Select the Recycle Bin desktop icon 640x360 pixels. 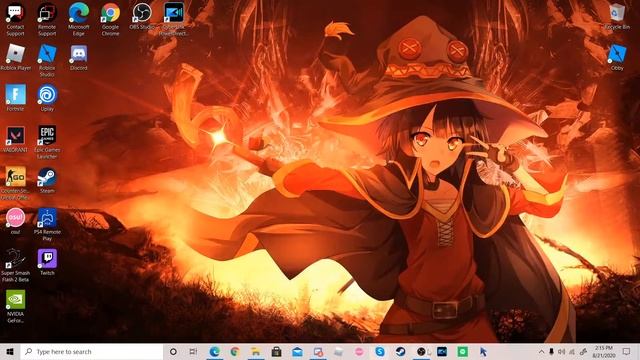tap(617, 16)
